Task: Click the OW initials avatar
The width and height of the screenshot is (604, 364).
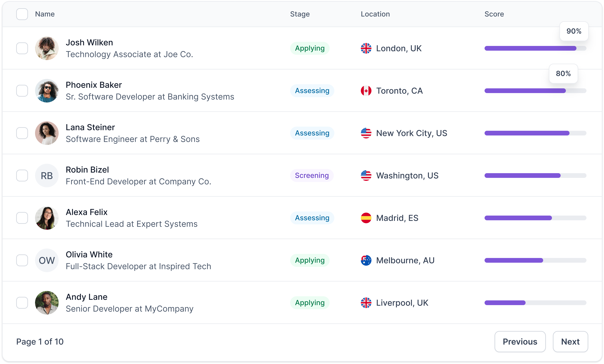Action: [47, 260]
